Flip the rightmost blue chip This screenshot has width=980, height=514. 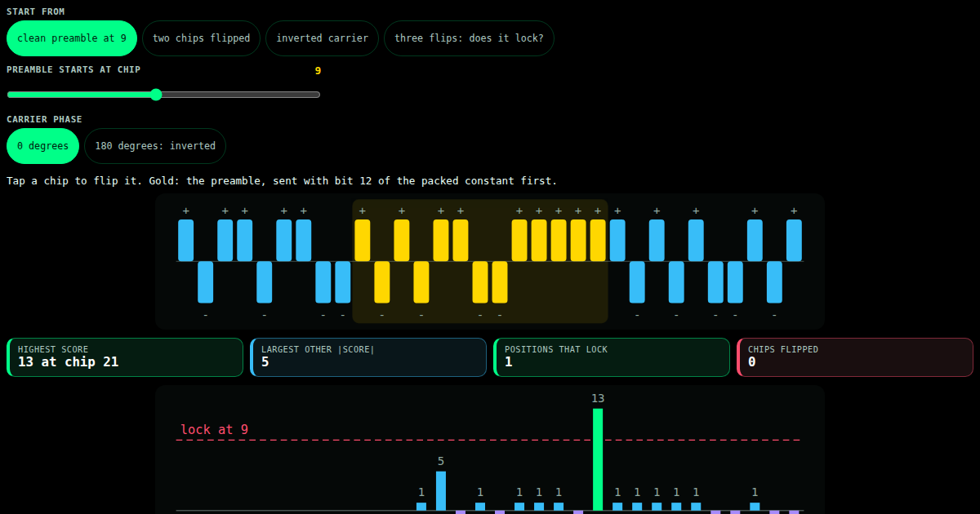click(794, 240)
